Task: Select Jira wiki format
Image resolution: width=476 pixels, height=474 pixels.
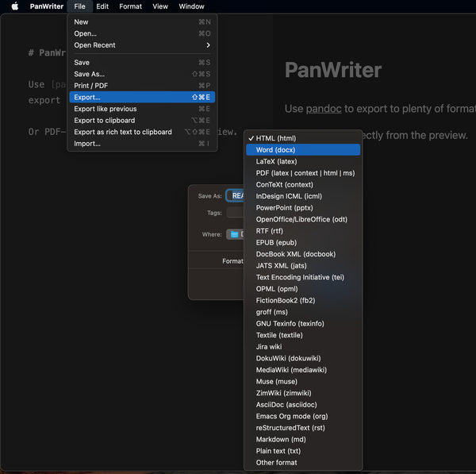Action: tap(303, 346)
